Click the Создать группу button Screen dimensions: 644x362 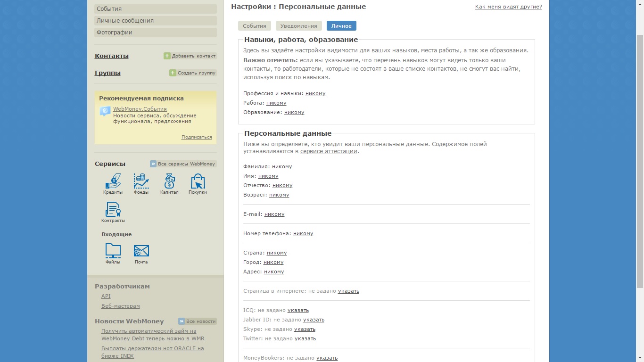click(193, 73)
